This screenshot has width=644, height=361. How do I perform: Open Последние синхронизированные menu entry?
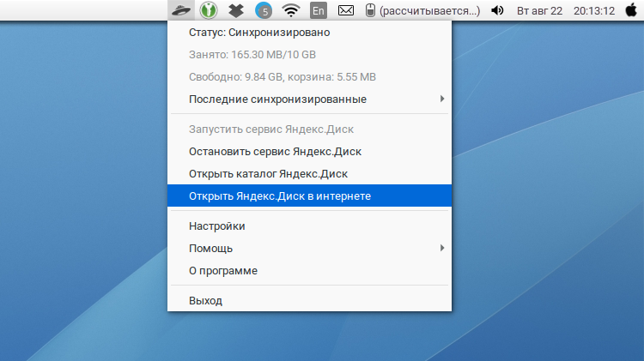tap(309, 99)
